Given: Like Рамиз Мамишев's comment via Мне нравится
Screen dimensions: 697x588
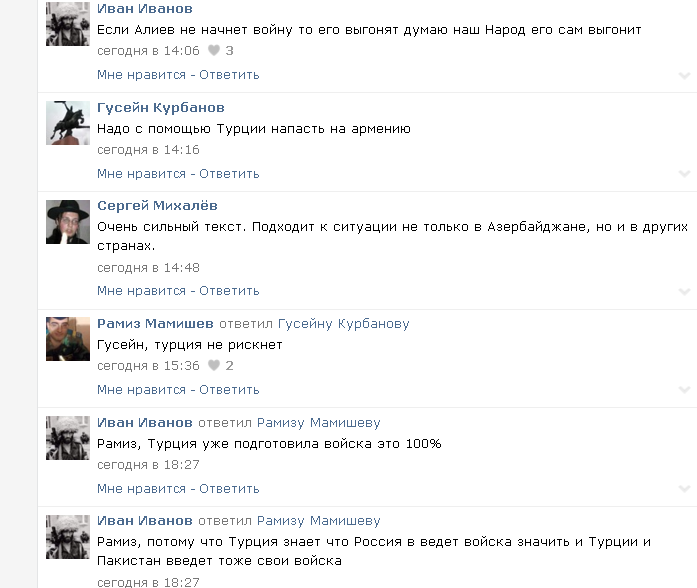Looking at the screenshot, I should pos(141,390).
